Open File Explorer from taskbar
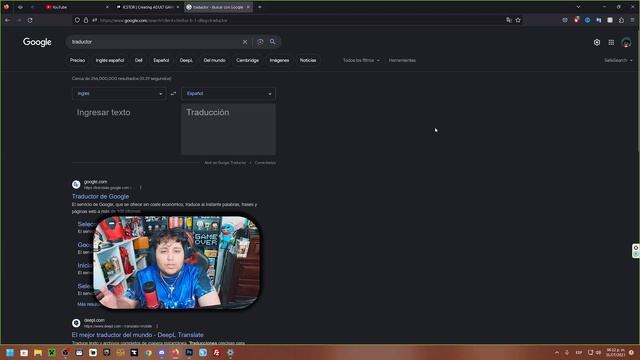The width and height of the screenshot is (640, 360). 38,353
